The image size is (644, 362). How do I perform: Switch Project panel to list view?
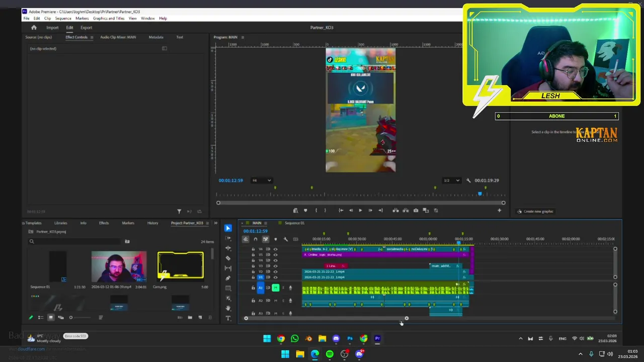click(41, 318)
